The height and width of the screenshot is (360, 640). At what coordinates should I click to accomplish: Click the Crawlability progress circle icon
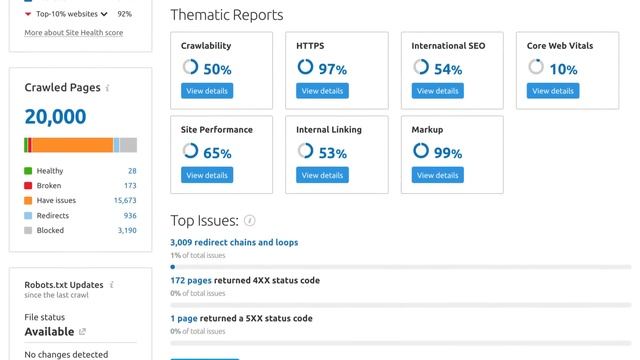(x=190, y=67)
